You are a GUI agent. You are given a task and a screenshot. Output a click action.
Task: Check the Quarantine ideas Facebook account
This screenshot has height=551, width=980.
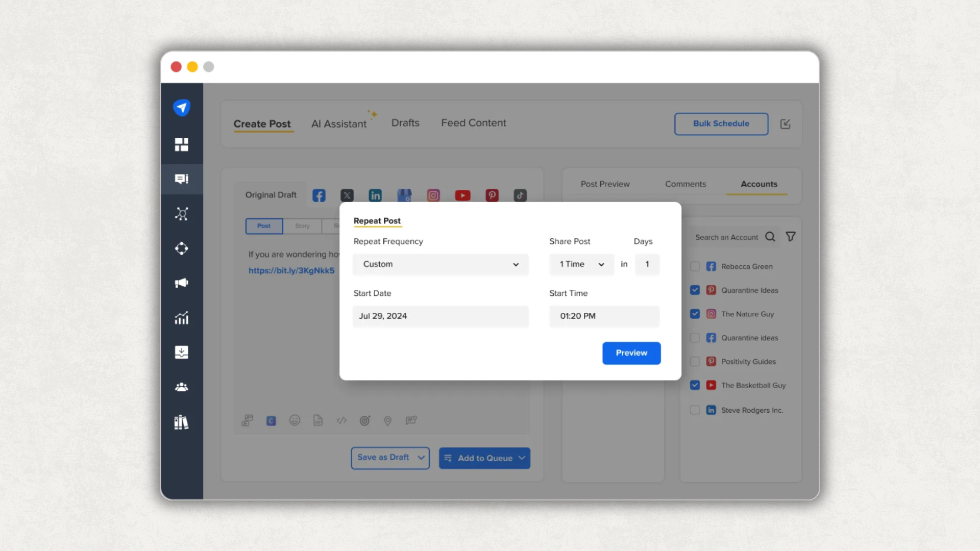(695, 338)
